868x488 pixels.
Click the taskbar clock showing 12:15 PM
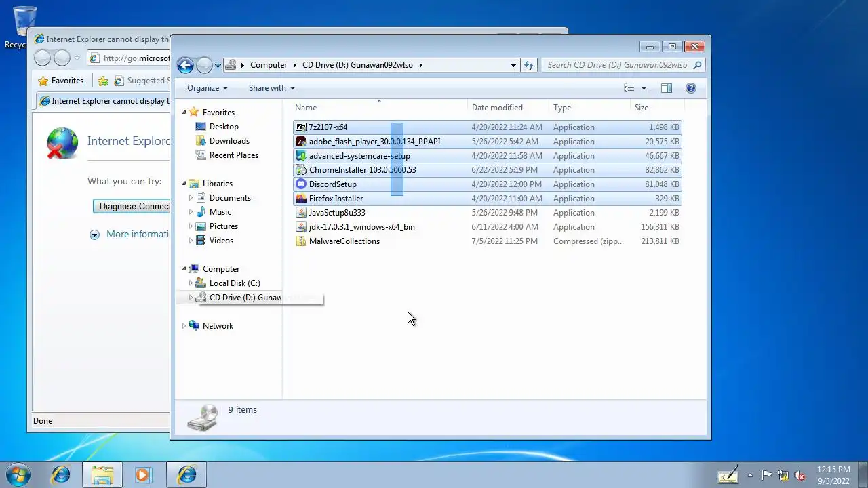tap(833, 475)
